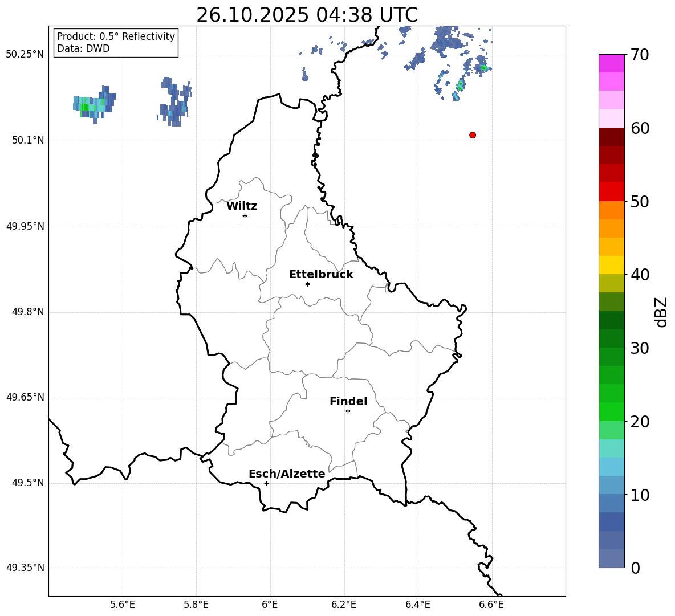Pick the orange swatch just below 50 dBZ

coord(612,210)
